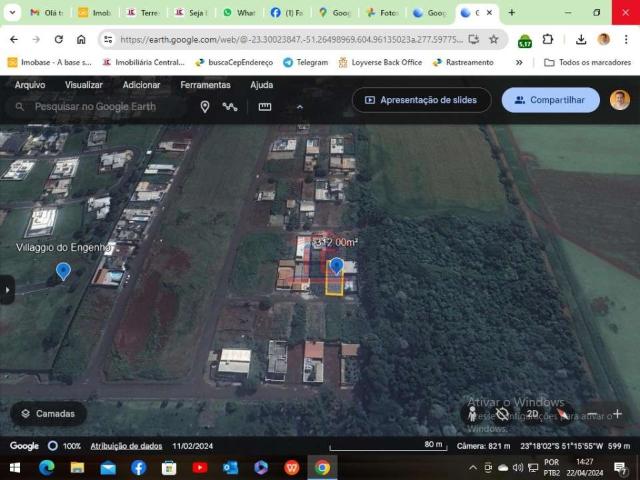This screenshot has width=640, height=480.
Task: Show hidden system tray icons
Action: 473,468
